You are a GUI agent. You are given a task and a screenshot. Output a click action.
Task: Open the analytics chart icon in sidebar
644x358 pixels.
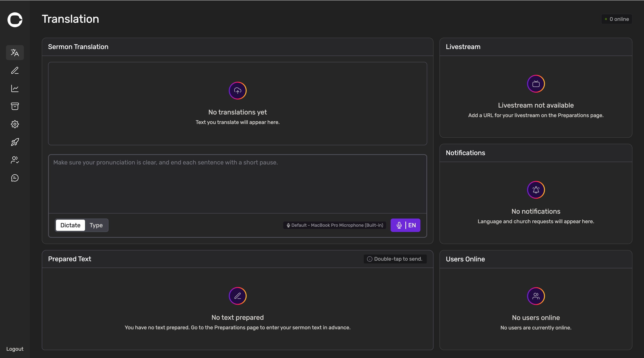pos(15,88)
